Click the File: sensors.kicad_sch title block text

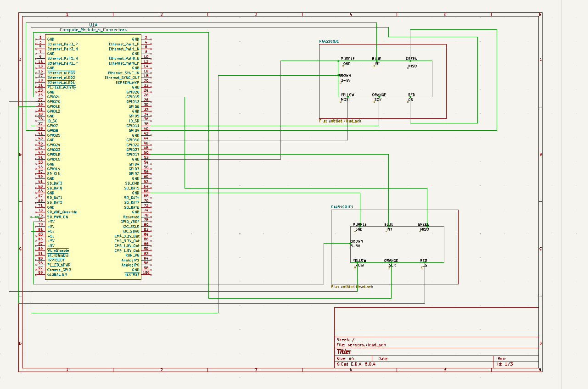[x=360, y=344]
